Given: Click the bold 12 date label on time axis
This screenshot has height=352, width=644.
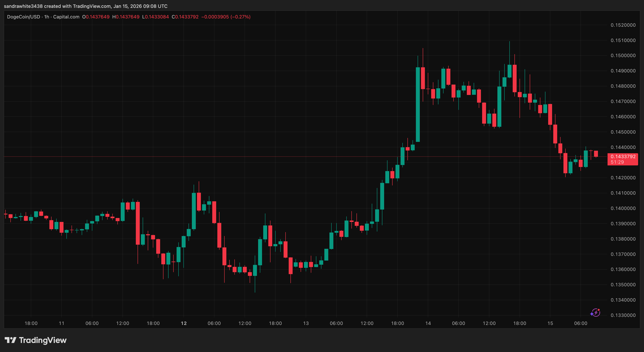Looking at the screenshot, I should (184, 323).
